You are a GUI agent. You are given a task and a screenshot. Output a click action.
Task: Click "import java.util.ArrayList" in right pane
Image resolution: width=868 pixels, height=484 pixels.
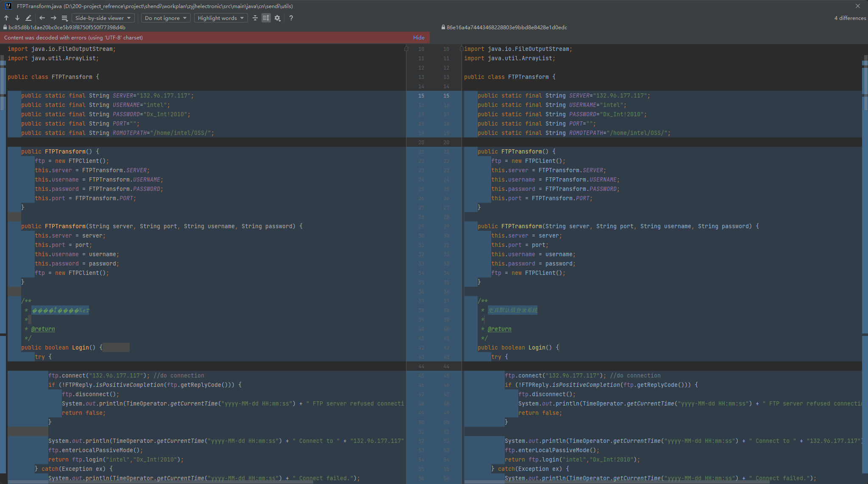tap(509, 58)
